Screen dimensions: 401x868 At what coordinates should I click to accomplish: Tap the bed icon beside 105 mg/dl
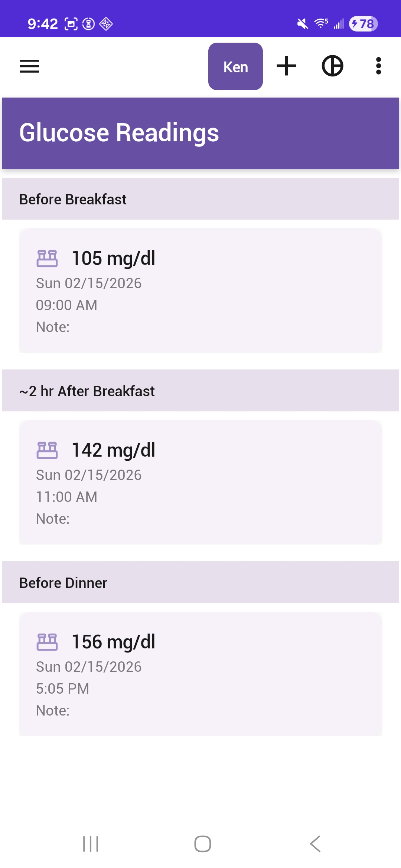[x=47, y=258]
